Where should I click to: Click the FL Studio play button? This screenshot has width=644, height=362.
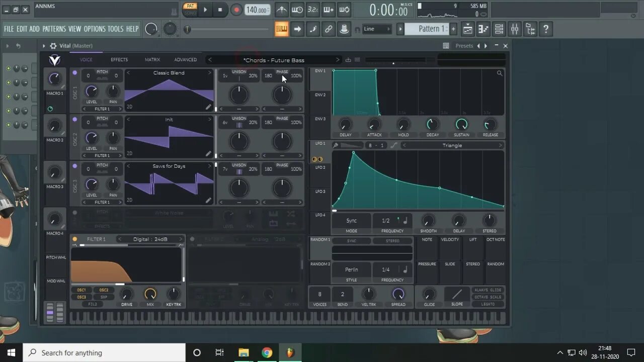coord(205,10)
